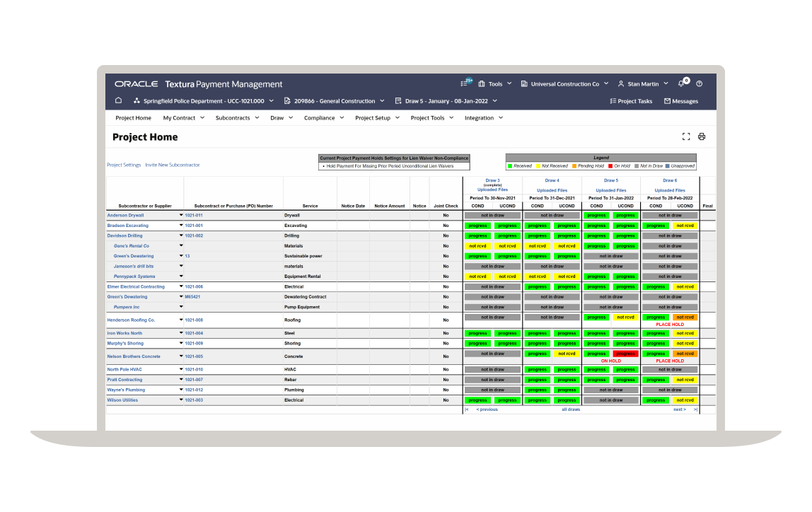Enter fullscreen view for Project Home
This screenshot has width=812, height=512.
click(x=685, y=136)
